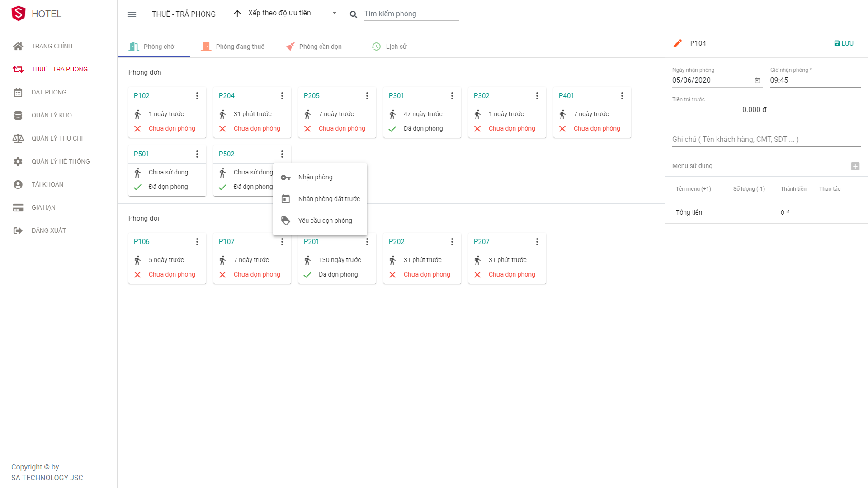Open three-dot menu on room P102
Viewport: 868px width, 488px height.
tap(197, 96)
